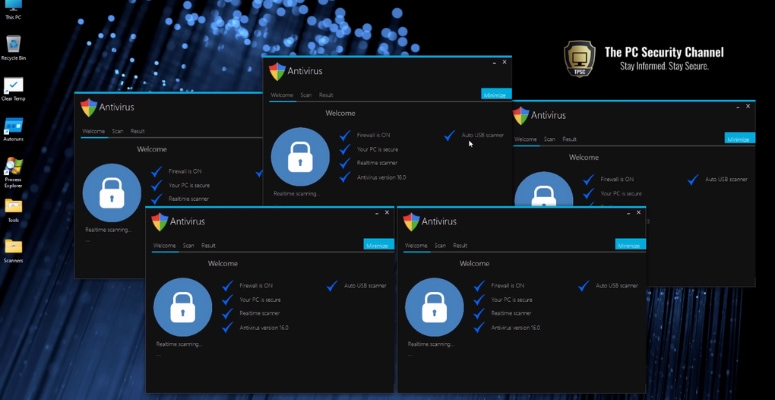The image size is (775, 400).
Task: Click Realtime scanning status text in bottom-left window
Action: coord(179,344)
